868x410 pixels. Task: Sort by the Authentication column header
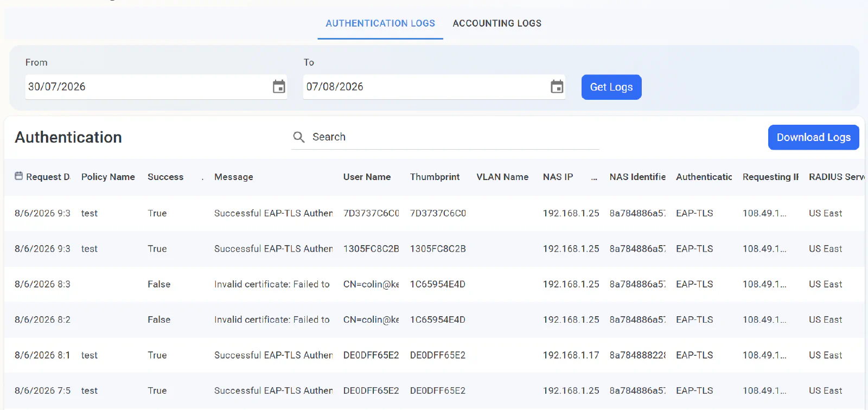(704, 177)
